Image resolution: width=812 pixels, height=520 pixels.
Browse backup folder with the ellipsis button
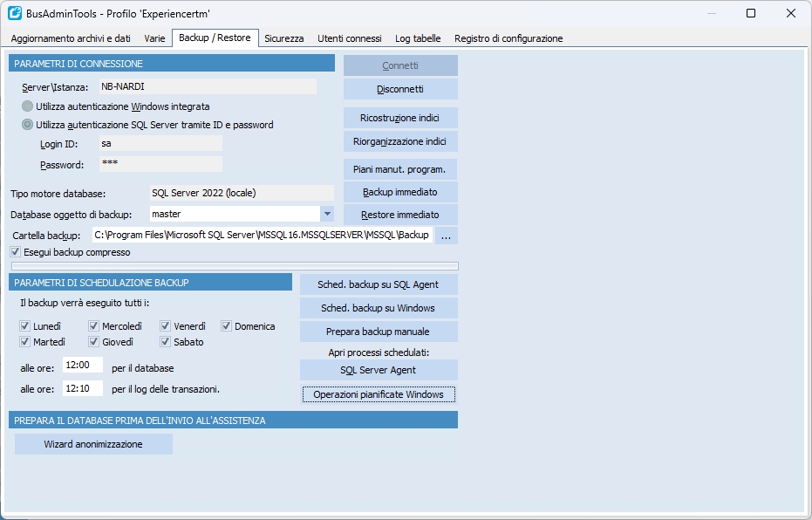446,236
